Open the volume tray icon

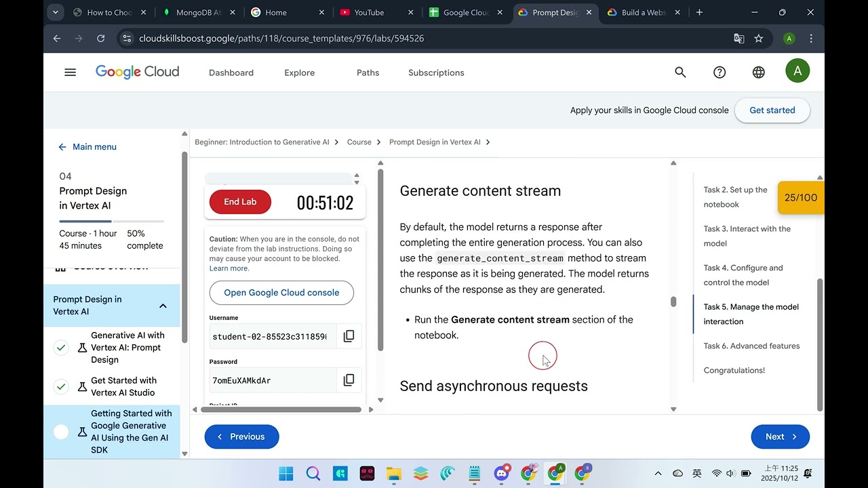tap(730, 473)
